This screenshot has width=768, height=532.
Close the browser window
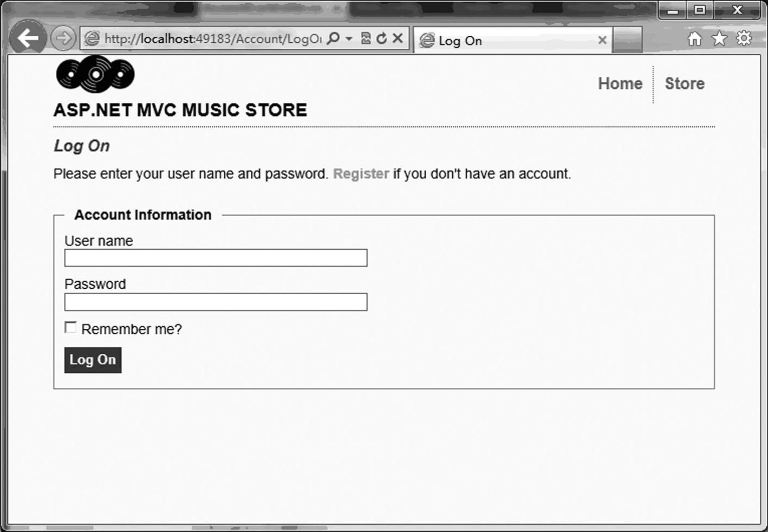(737, 10)
